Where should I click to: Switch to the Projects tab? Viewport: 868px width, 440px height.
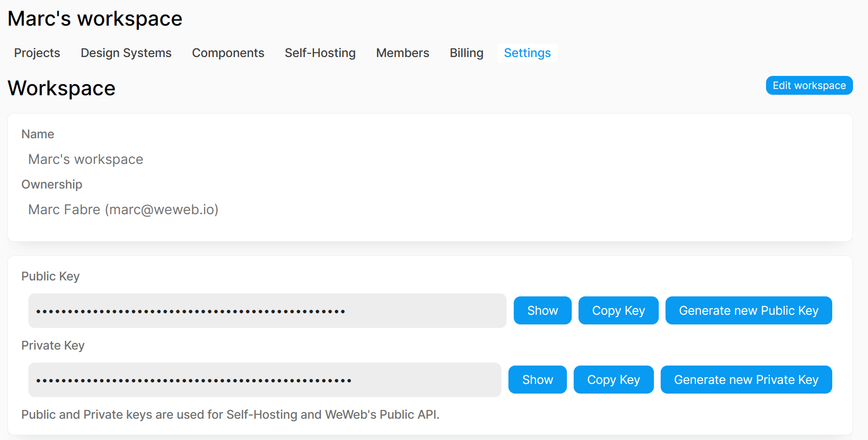[x=37, y=53]
